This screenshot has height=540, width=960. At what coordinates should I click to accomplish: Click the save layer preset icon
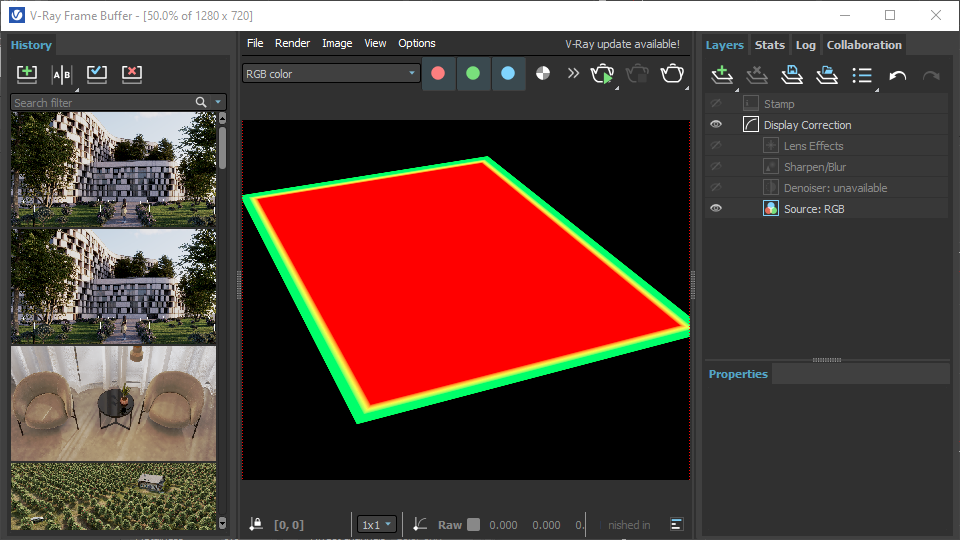click(791, 75)
